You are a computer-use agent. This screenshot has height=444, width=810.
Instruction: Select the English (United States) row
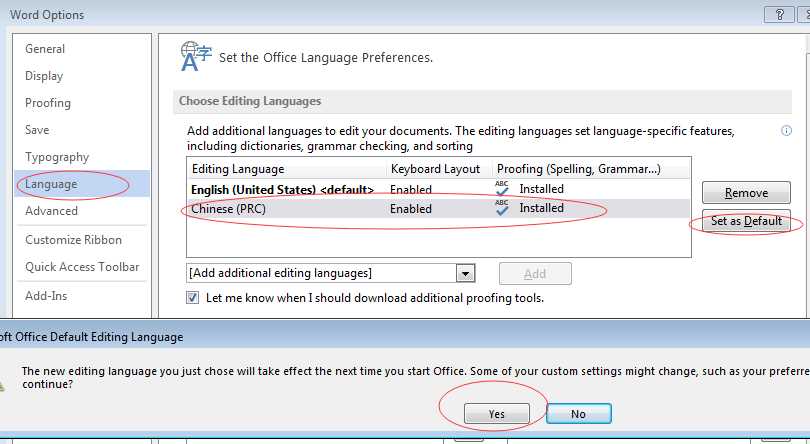pos(438,189)
